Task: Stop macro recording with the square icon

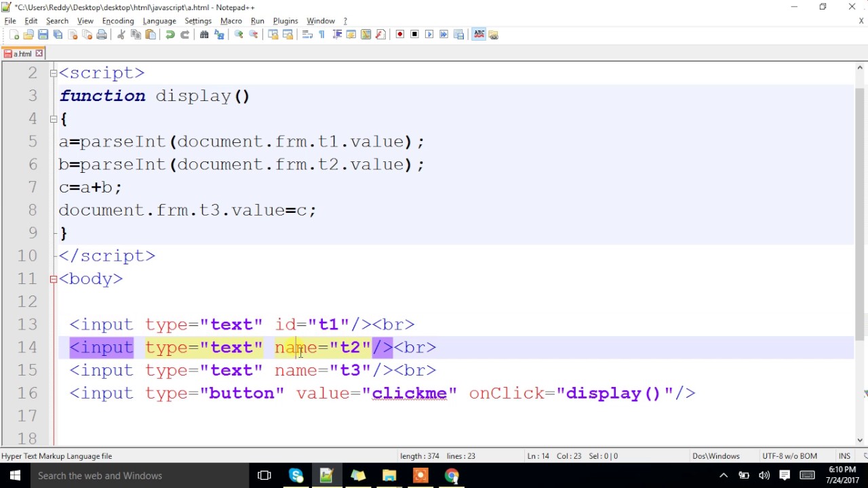Action: click(414, 35)
